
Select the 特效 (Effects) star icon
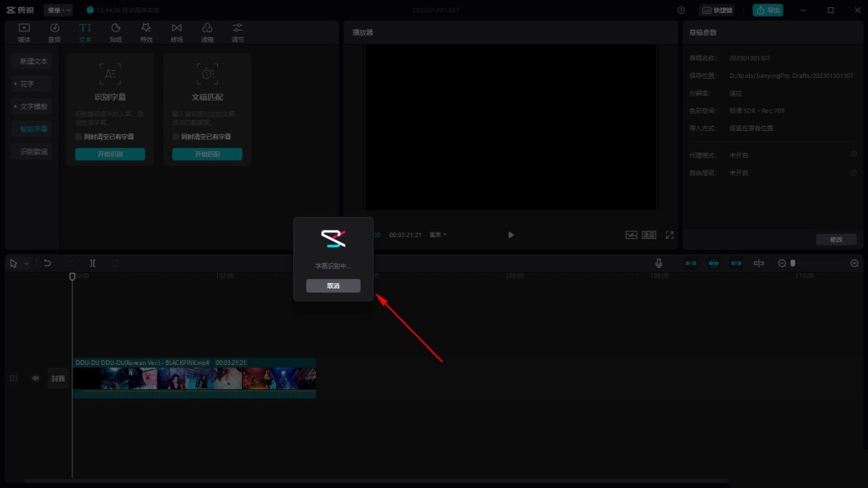pos(145,32)
